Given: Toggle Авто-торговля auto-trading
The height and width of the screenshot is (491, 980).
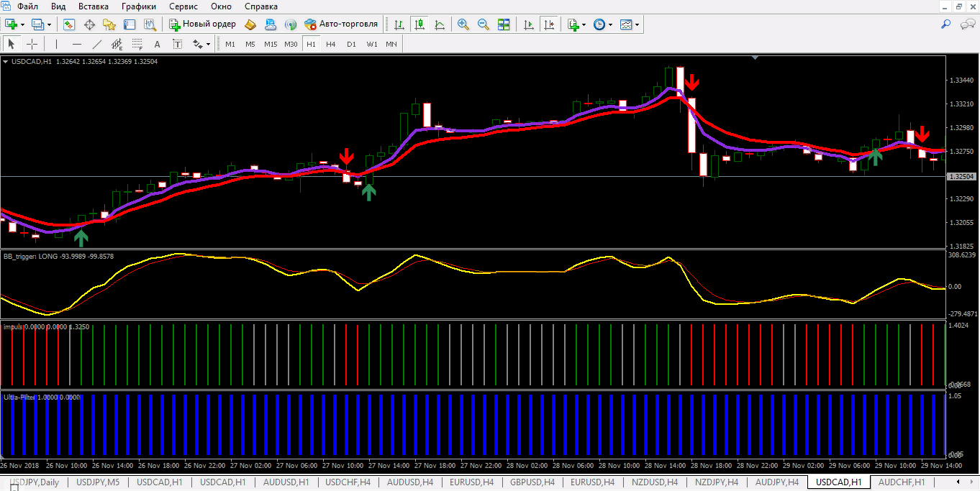Looking at the screenshot, I should click(x=341, y=24).
